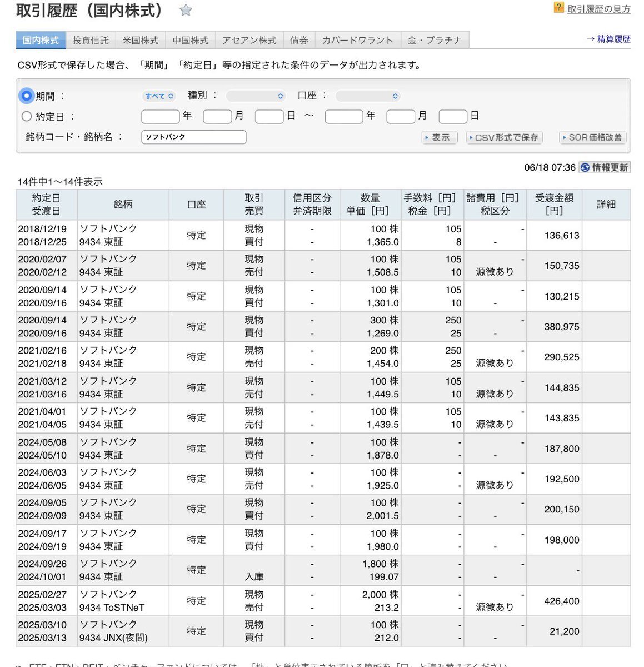The width and height of the screenshot is (644, 667).
Task: Click the CSV形式で保存 button
Action: (x=504, y=137)
